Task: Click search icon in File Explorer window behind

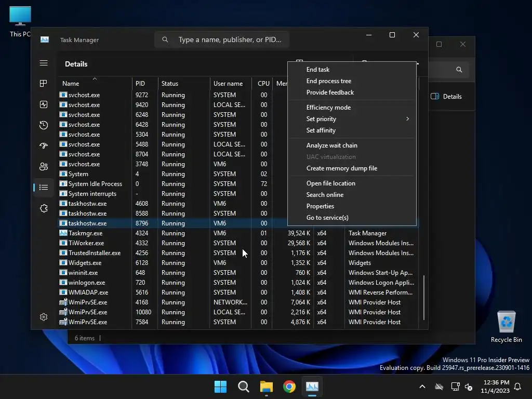Action: coord(459,70)
